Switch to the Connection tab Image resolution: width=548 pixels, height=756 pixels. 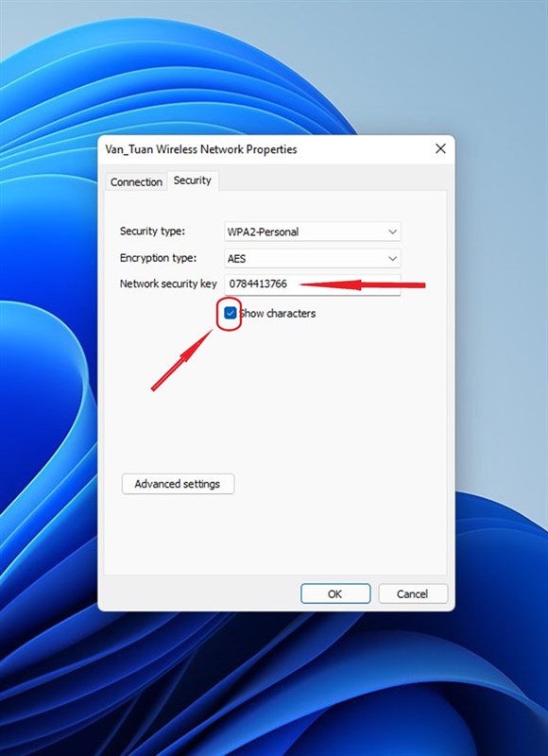(136, 182)
